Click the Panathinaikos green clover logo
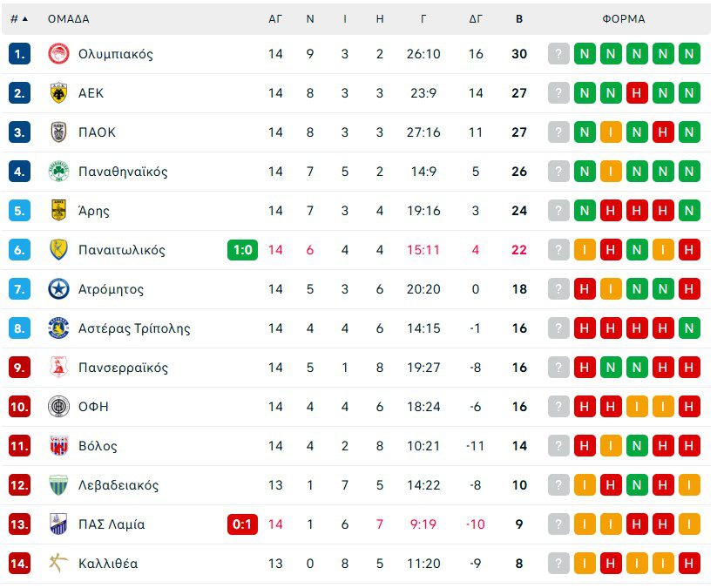The width and height of the screenshot is (717, 588). coord(58,172)
